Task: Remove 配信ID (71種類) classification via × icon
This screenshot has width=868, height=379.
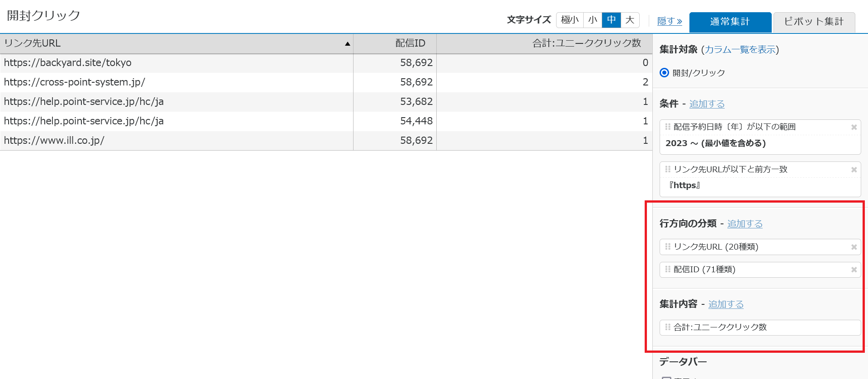Action: pyautogui.click(x=854, y=270)
